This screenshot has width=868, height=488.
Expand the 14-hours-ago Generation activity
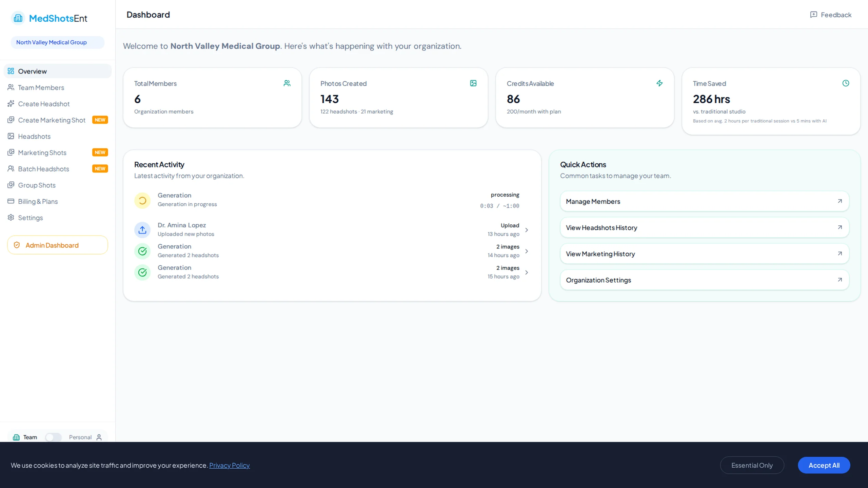(x=527, y=251)
